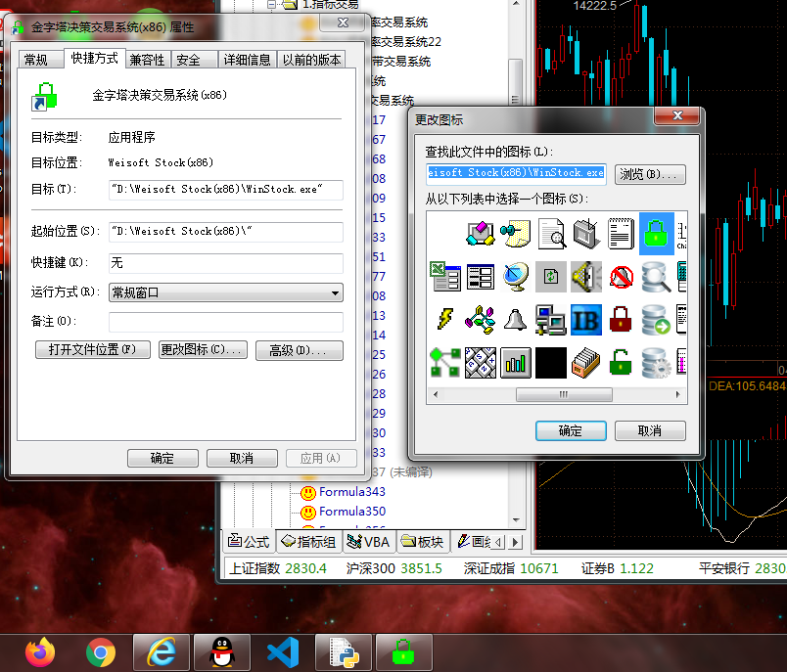Open Visual Studio Code from taskbar
The image size is (787, 672).
coord(283,652)
